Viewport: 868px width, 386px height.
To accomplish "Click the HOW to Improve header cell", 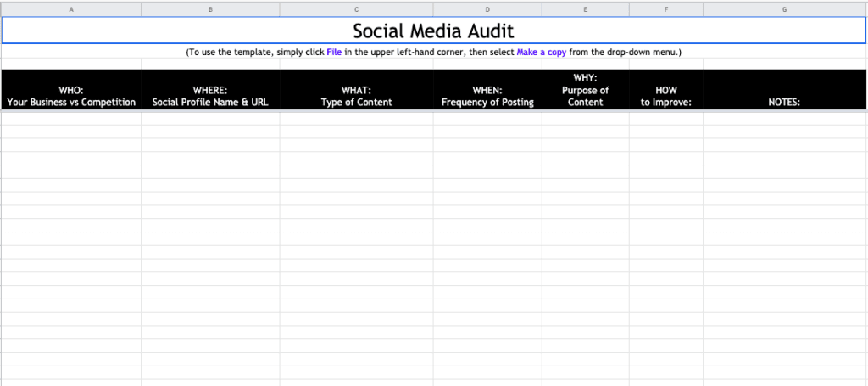I will (666, 90).
